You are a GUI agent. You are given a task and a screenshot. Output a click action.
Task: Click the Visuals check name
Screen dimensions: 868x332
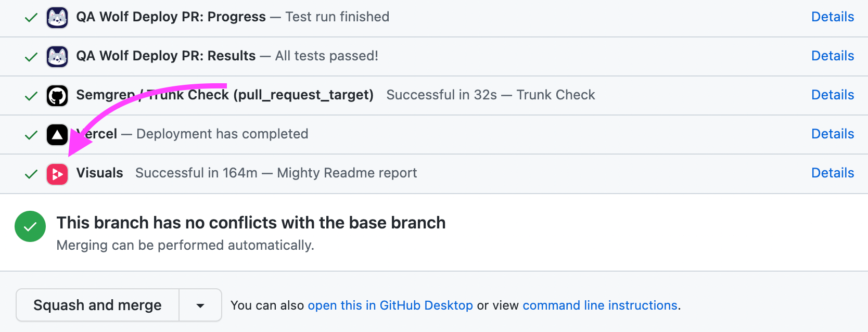[100, 173]
